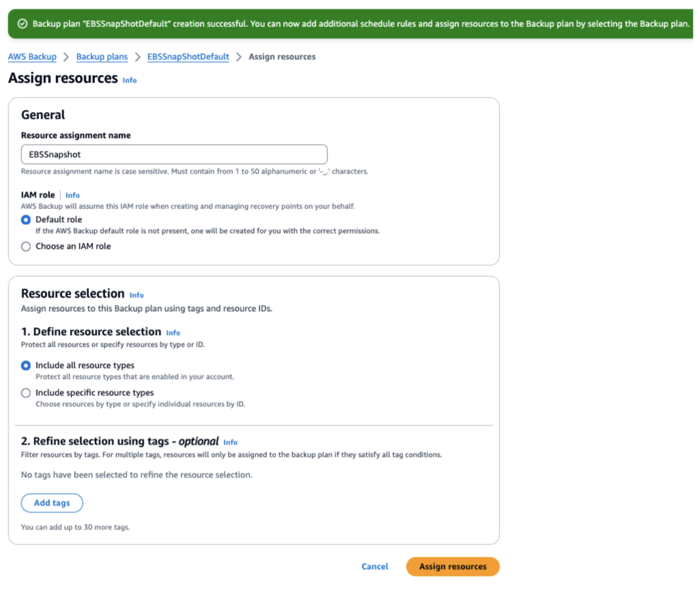
Task: Click the chevron after EBSSnapShotDefault breadcrumb
Action: [x=239, y=57]
